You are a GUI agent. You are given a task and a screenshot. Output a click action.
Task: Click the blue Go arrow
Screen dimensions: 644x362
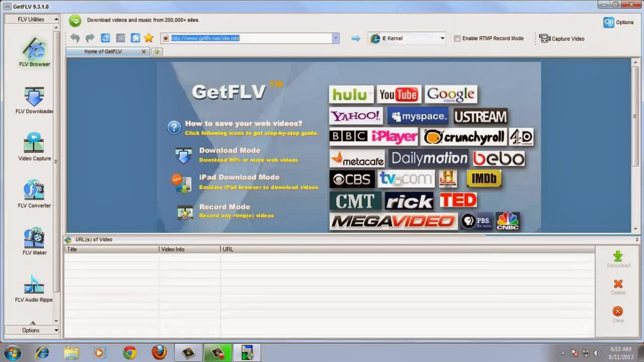[x=356, y=38]
